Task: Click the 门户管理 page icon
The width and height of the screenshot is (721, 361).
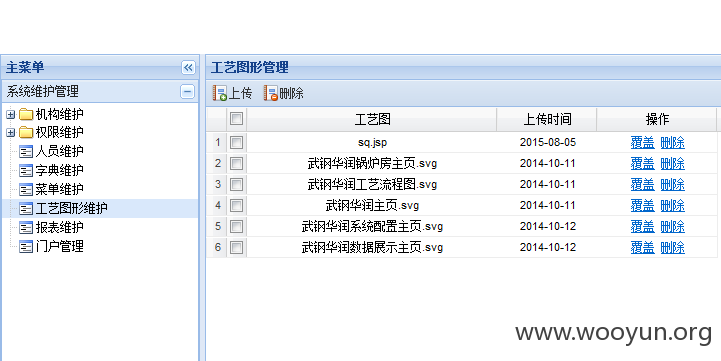Action: pyautogui.click(x=26, y=246)
